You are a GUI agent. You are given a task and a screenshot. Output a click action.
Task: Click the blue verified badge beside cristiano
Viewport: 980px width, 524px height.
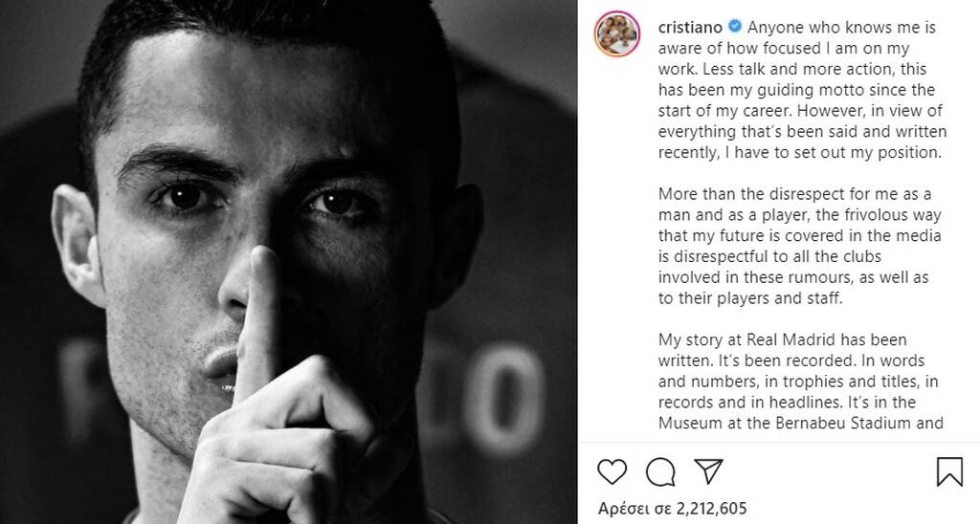(x=735, y=27)
